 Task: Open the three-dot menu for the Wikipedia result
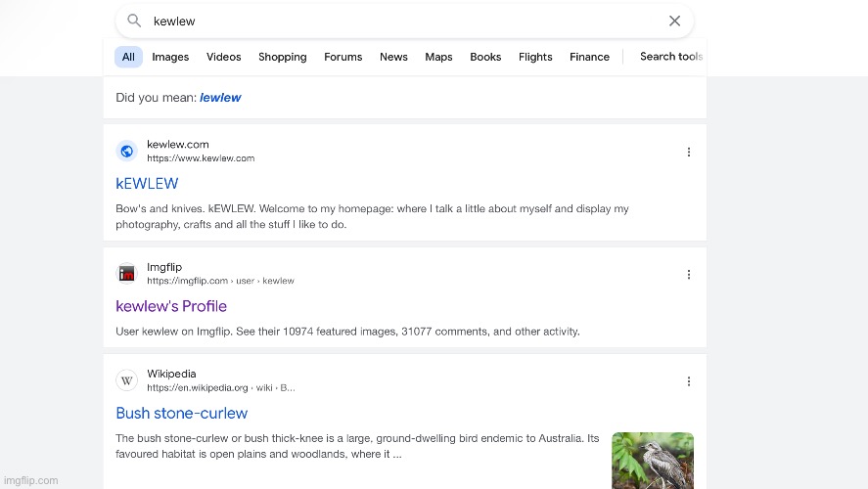[x=689, y=381]
